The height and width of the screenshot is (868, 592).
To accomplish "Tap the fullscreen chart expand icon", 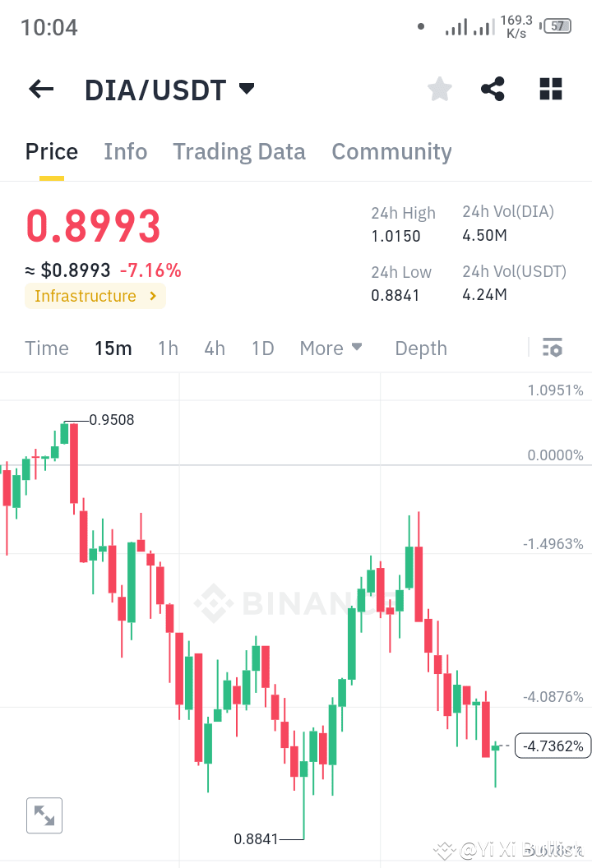I will pyautogui.click(x=44, y=815).
